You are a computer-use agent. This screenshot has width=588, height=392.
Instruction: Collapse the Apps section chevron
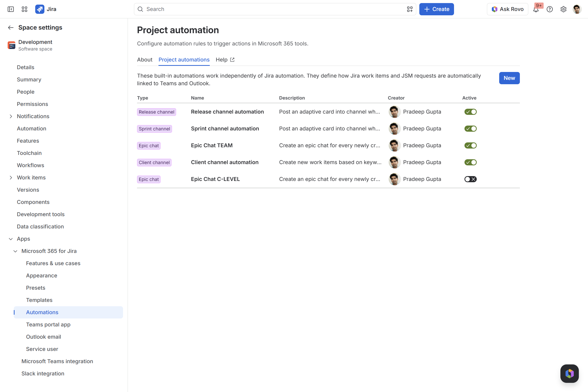tap(11, 239)
